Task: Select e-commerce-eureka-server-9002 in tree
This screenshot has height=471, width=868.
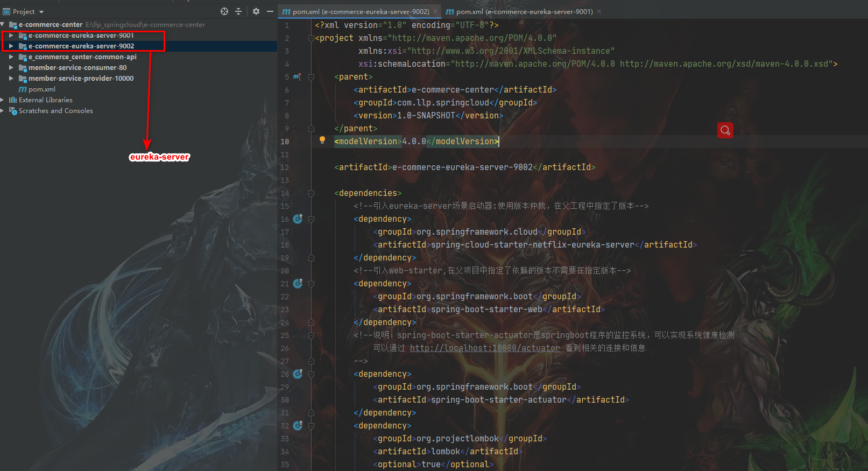Action: (81, 46)
